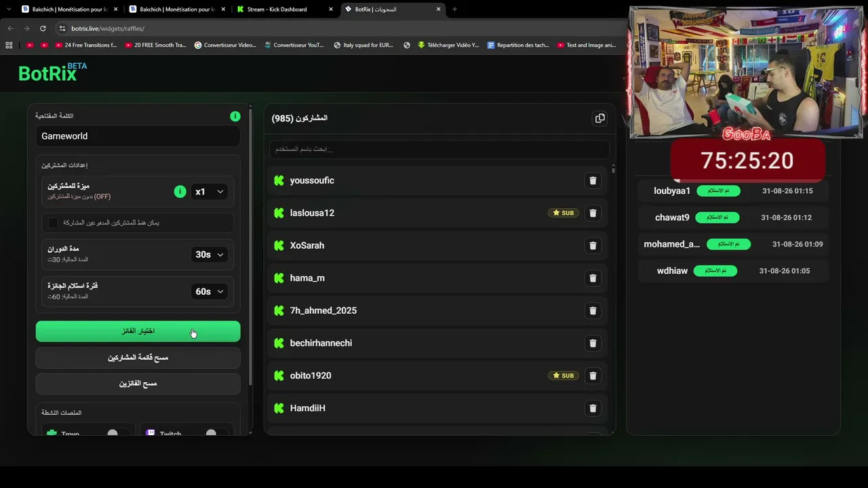
Task: Click the participant name 7h_ahmed_2025
Action: [323, 310]
